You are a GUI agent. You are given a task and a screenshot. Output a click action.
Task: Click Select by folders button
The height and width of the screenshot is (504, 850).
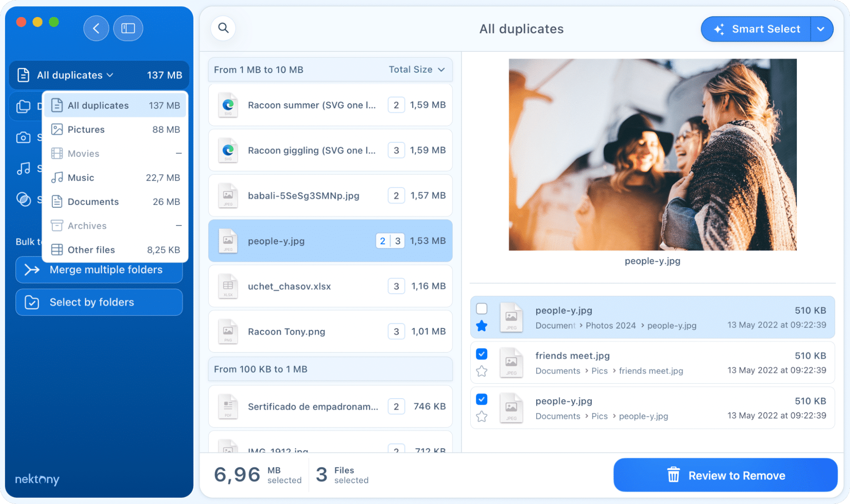99,302
